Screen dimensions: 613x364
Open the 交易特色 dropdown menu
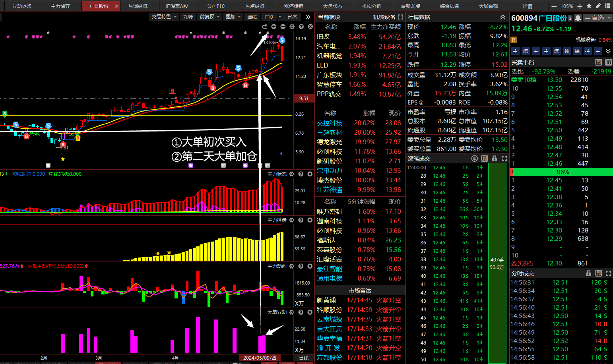tap(164, 17)
